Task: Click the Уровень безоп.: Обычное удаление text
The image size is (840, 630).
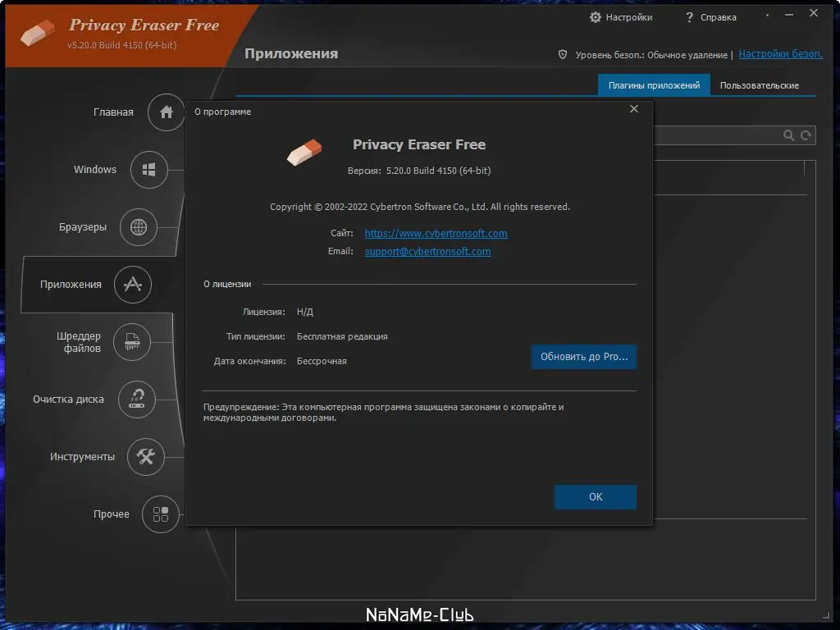Action: [651, 55]
